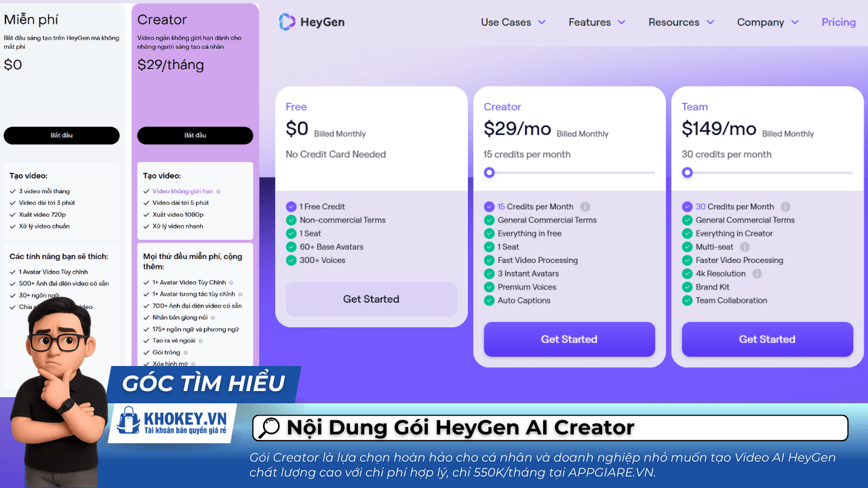
Task: Click Get Started on the Team plan
Action: tap(767, 339)
